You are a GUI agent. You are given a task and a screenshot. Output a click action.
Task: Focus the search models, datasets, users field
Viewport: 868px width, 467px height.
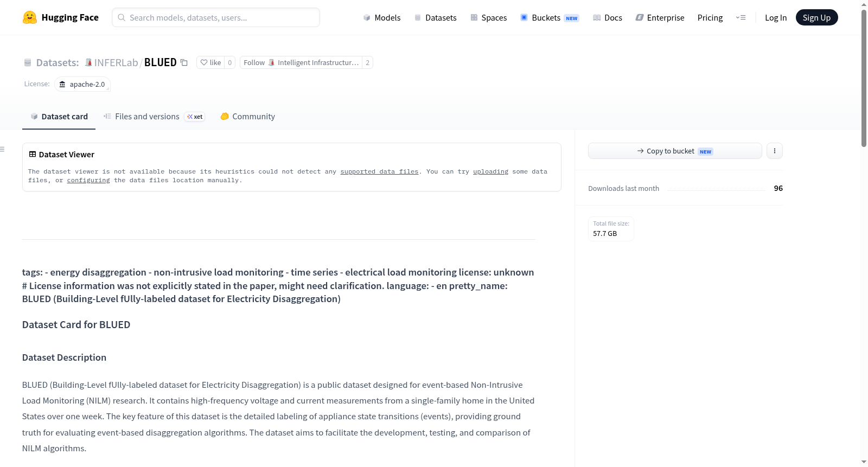[216, 17]
